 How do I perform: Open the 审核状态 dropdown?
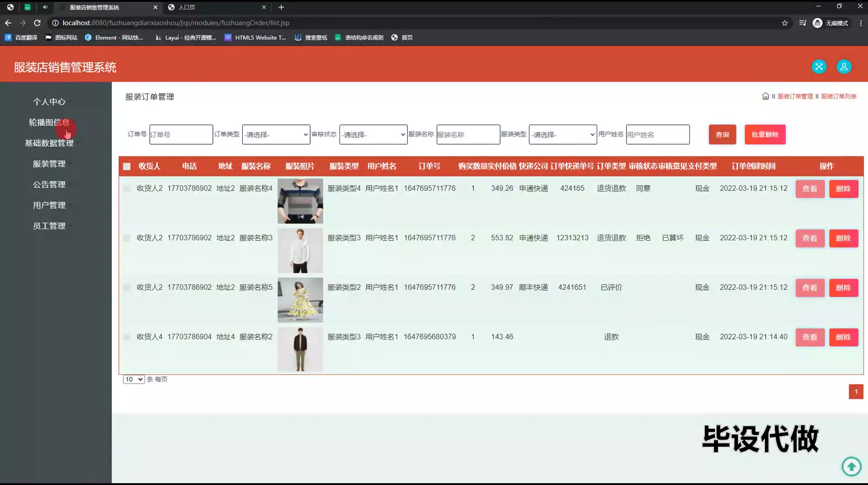[373, 134]
